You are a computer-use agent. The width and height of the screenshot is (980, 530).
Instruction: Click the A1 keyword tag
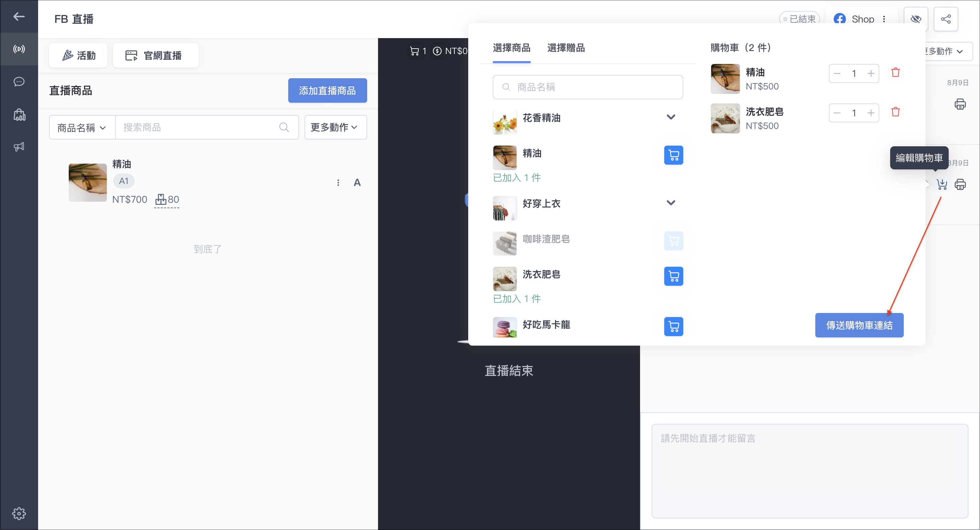point(124,181)
